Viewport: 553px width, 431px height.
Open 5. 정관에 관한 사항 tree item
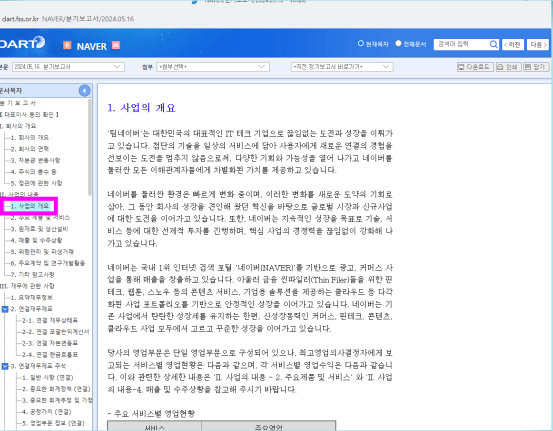(x=36, y=183)
